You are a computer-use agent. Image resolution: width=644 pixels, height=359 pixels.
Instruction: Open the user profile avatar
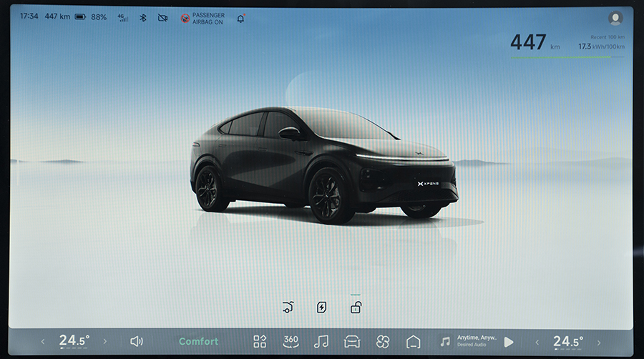click(x=615, y=19)
